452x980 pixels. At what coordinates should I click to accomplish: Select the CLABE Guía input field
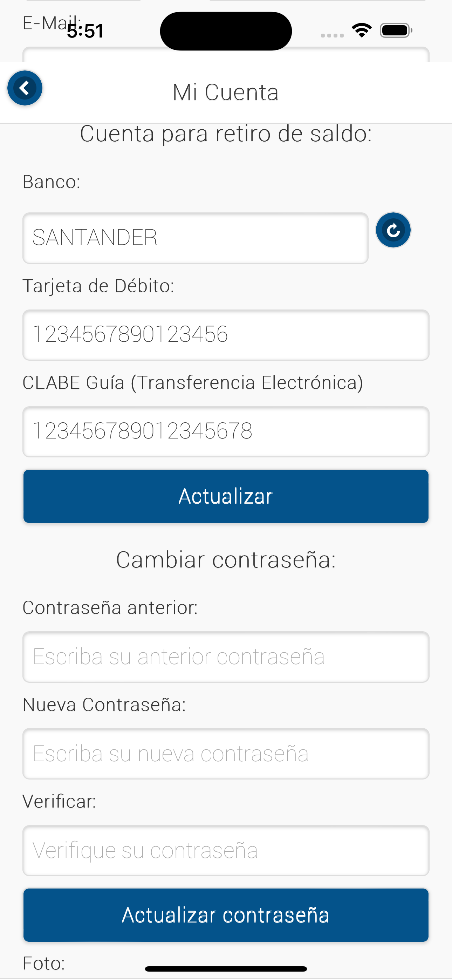(226, 431)
